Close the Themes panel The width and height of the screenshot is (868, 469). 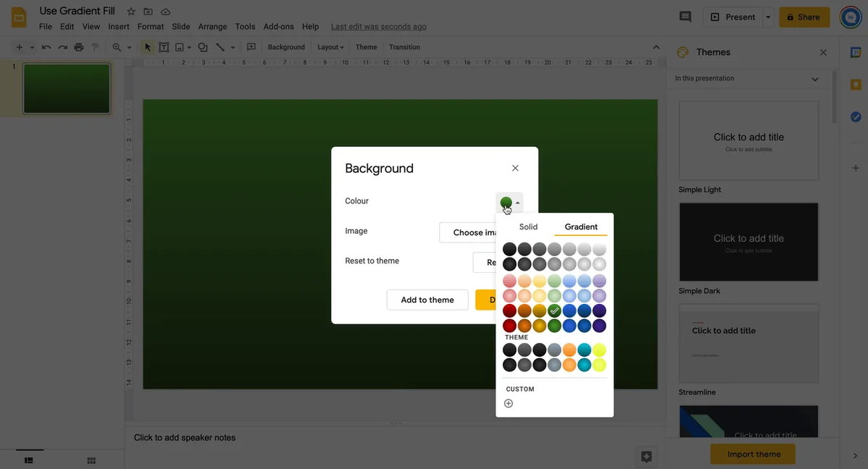point(823,52)
